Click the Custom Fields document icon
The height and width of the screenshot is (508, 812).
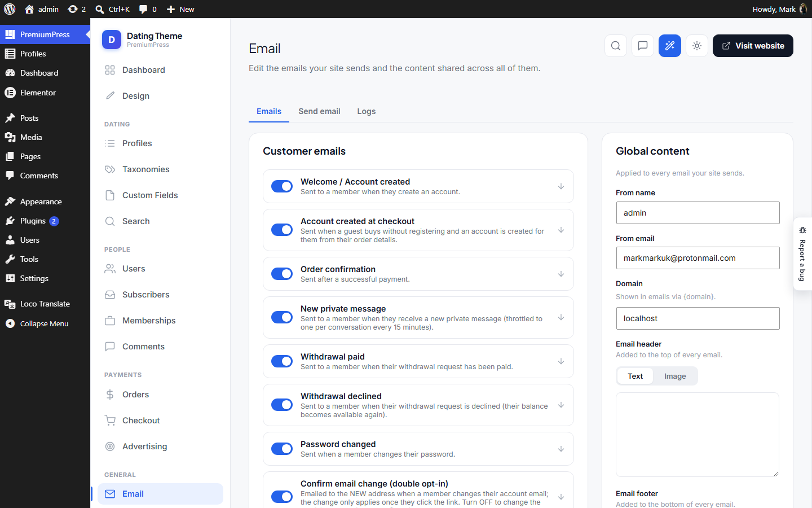(110, 195)
